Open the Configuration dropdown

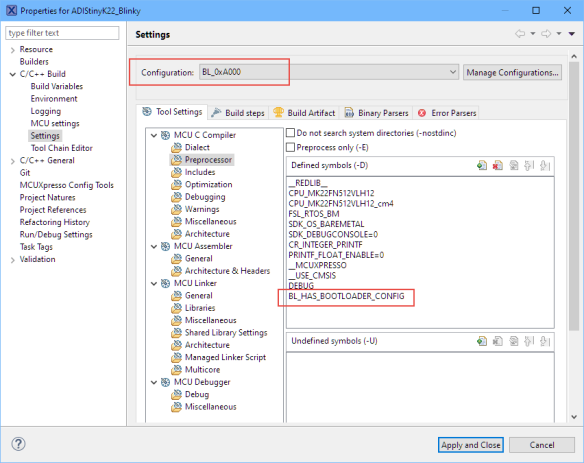tap(329, 72)
